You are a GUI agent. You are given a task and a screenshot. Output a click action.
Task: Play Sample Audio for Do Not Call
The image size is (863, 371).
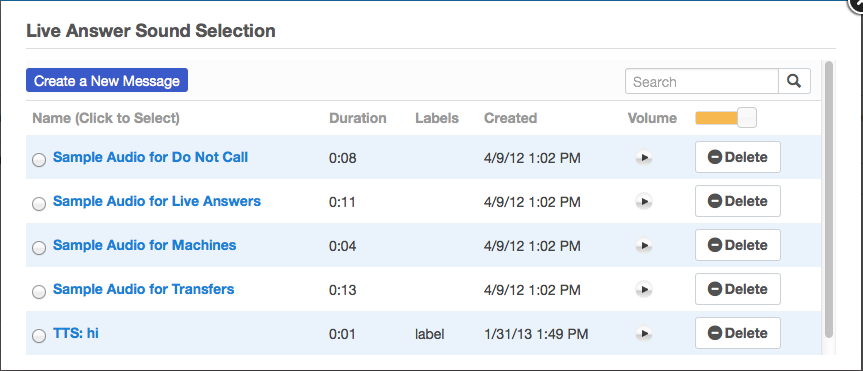(x=643, y=158)
